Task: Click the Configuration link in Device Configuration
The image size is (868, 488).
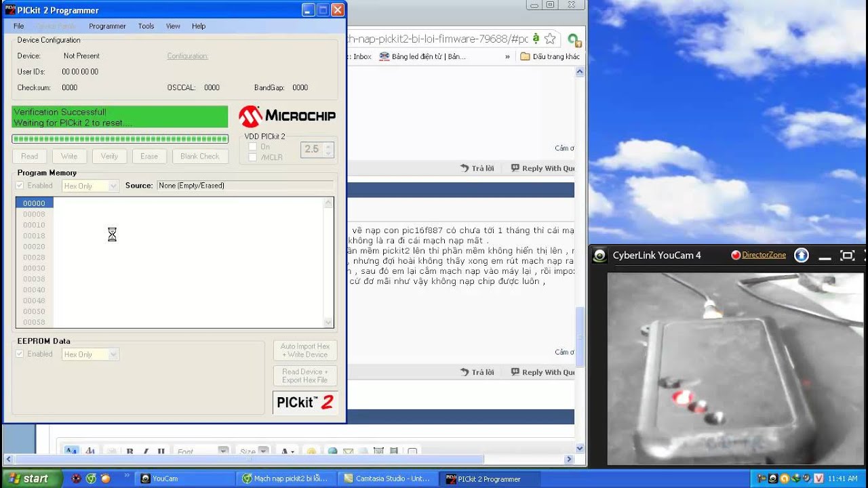Action: tap(187, 56)
